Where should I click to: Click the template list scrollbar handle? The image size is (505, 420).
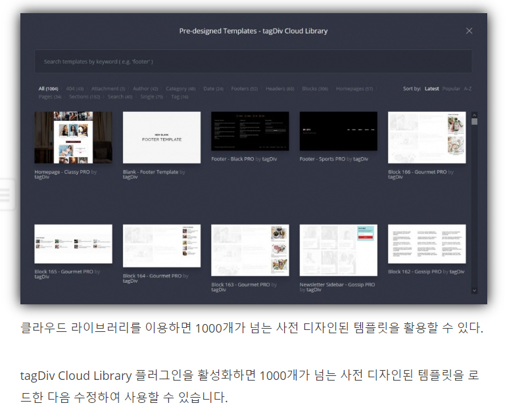(474, 122)
